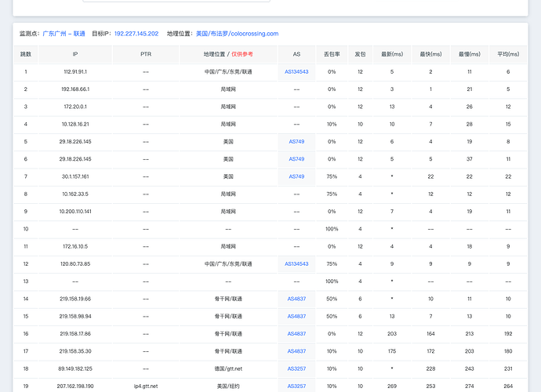The height and width of the screenshot is (392, 541).
Task: Click location 中国/广东/东莞/联通 in hop 1 row
Action: click(x=228, y=72)
